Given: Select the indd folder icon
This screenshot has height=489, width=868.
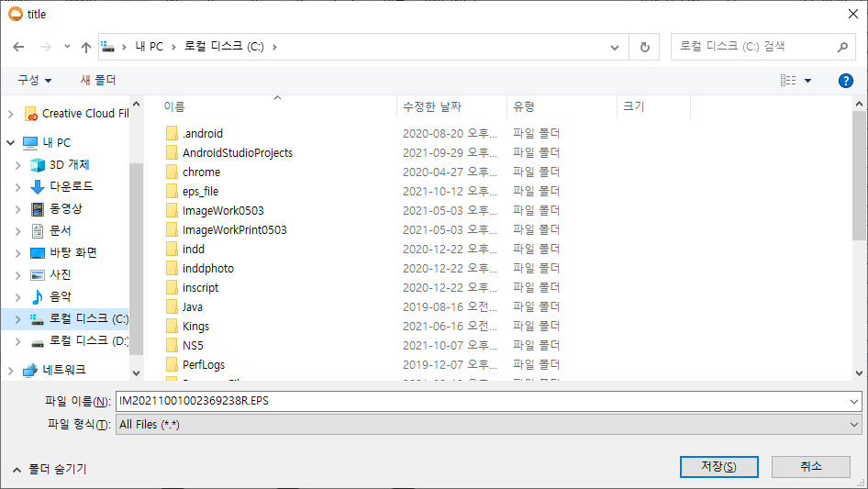Looking at the screenshot, I should pyautogui.click(x=172, y=250).
